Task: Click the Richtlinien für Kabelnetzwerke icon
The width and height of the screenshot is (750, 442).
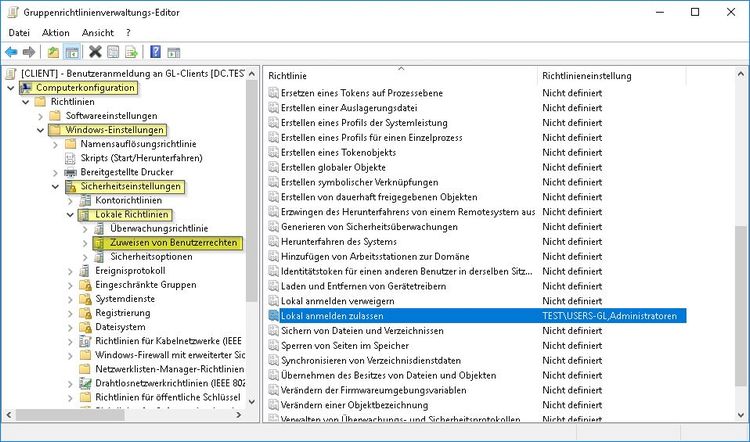Action: 85,341
